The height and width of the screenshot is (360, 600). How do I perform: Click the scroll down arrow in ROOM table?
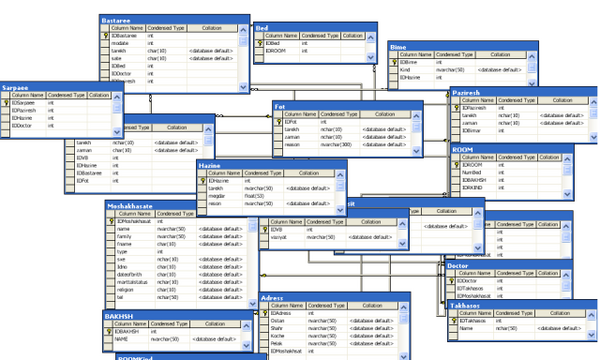tap(567, 194)
